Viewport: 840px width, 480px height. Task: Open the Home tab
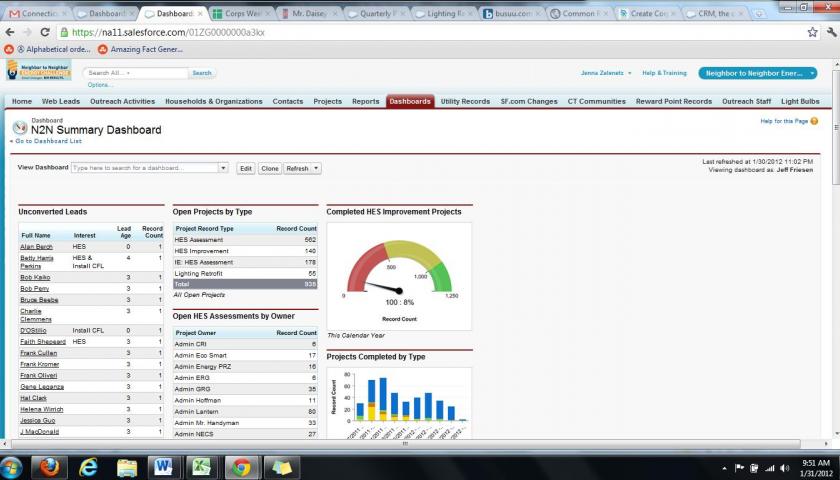pyautogui.click(x=22, y=101)
